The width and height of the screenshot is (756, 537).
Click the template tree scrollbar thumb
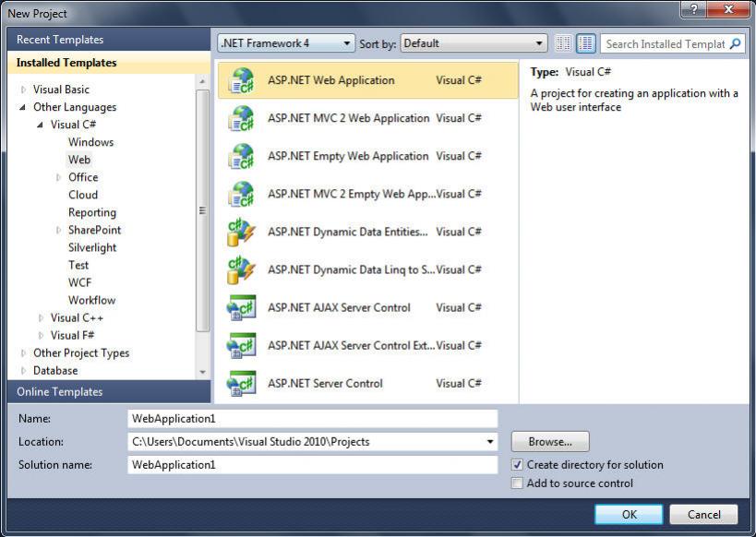tap(202, 210)
